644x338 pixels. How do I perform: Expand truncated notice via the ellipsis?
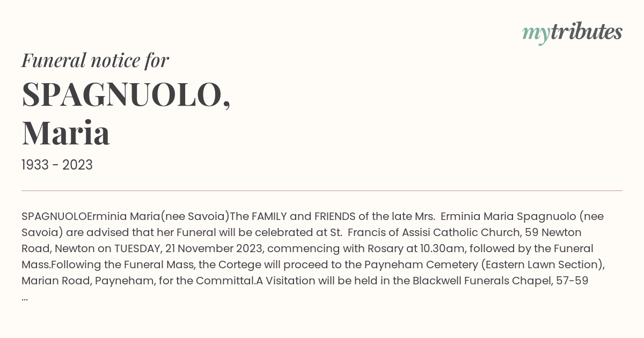point(25,297)
